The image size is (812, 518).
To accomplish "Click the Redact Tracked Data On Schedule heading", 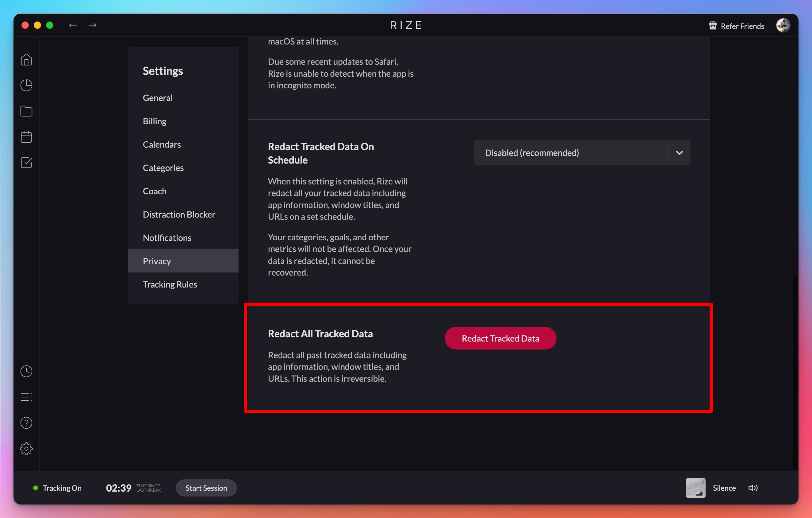I will pos(321,153).
